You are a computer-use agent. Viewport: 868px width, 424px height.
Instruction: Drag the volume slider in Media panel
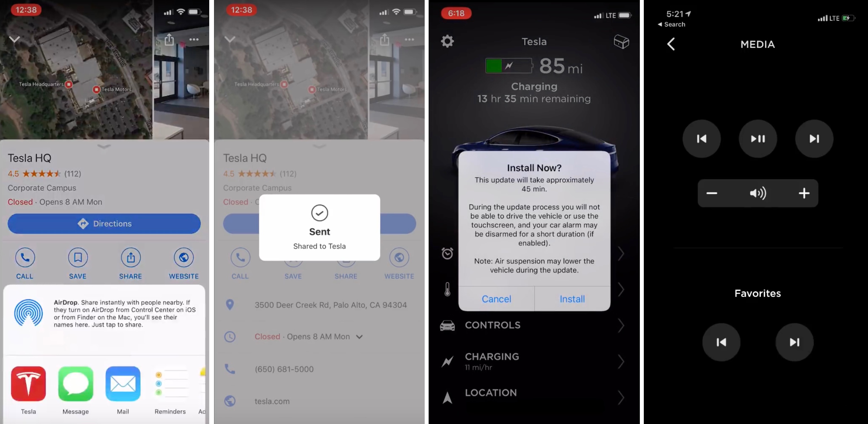click(757, 193)
